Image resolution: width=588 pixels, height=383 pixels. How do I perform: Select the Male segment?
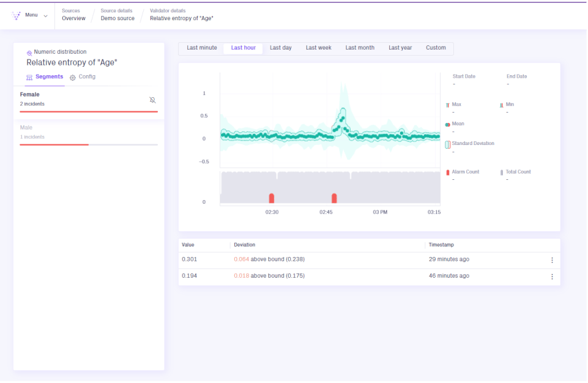coord(89,135)
